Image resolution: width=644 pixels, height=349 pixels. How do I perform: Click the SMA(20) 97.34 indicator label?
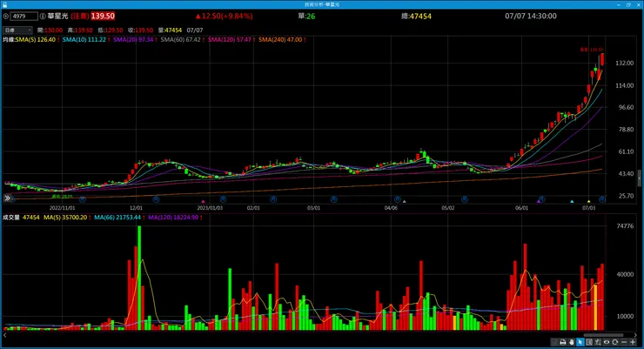133,40
